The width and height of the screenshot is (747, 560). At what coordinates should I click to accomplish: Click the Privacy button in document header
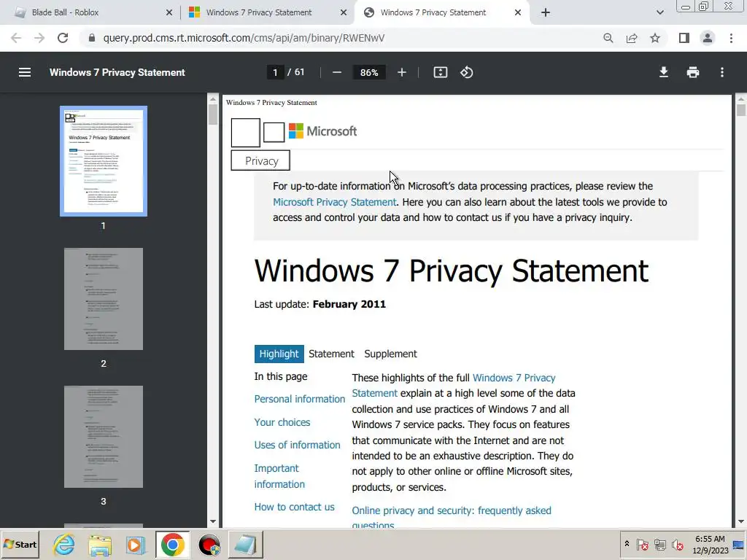(260, 161)
